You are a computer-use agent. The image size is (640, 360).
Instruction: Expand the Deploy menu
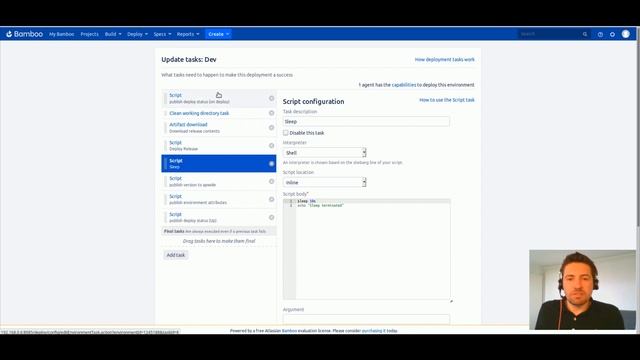tap(137, 34)
